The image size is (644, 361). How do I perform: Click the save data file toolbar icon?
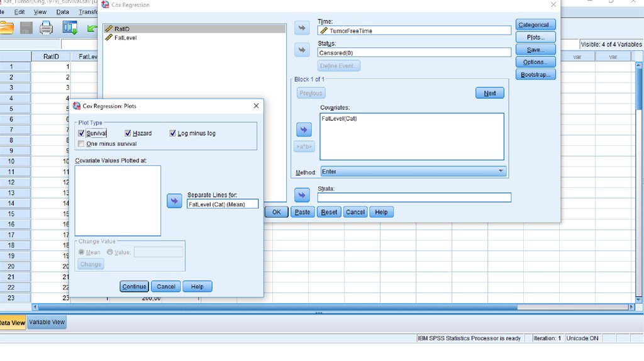click(26, 28)
